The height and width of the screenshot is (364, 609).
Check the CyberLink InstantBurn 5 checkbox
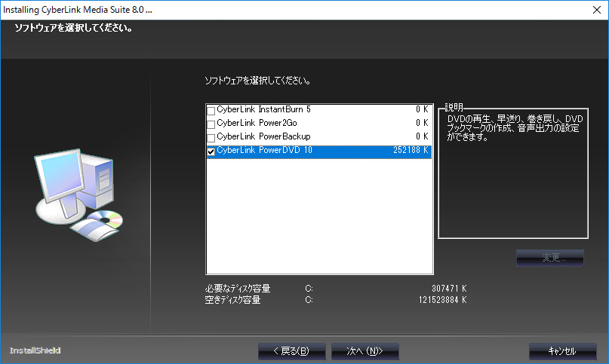[211, 111]
